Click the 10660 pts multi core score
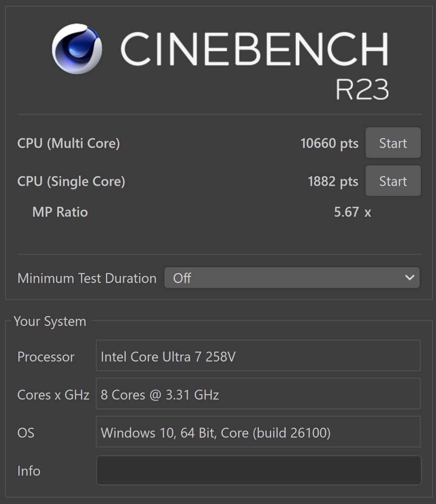Image resolution: width=436 pixels, height=504 pixels. point(329,143)
